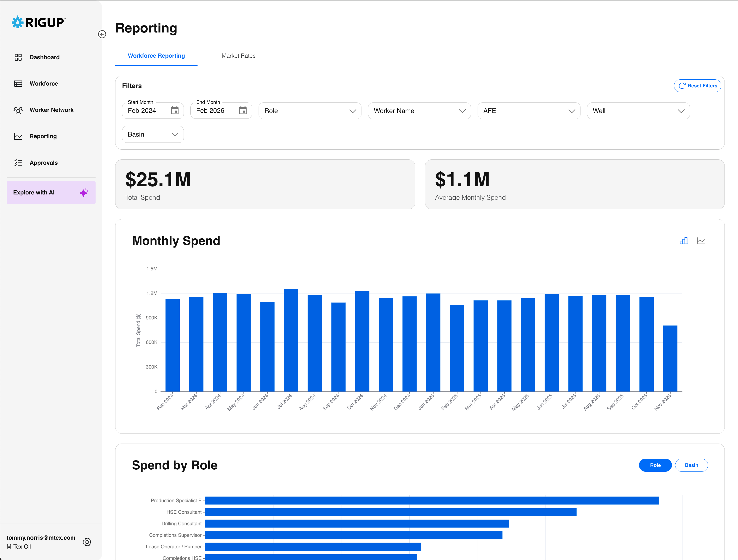Viewport: 738px width, 560px height.
Task: Click the Reset Filters button
Action: point(697,86)
